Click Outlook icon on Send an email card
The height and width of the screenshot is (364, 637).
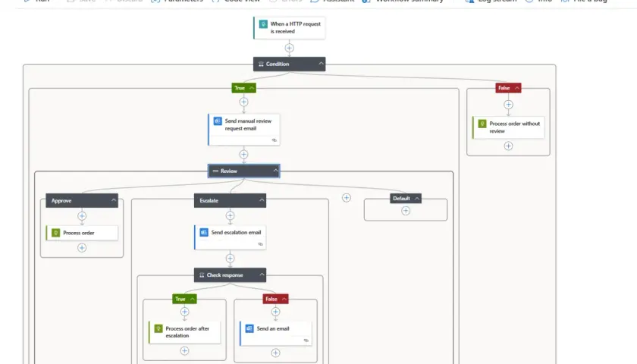tap(249, 328)
